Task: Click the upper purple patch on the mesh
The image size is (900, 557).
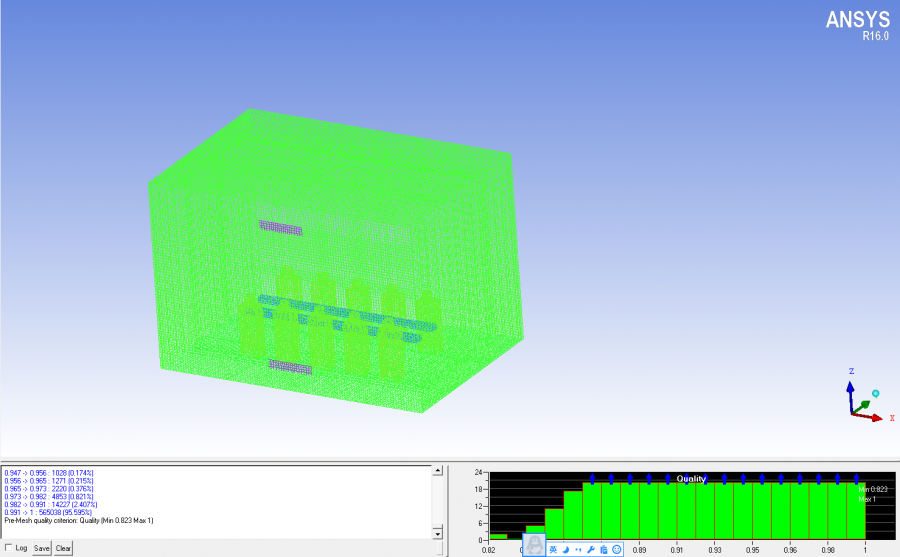Action: [281, 228]
